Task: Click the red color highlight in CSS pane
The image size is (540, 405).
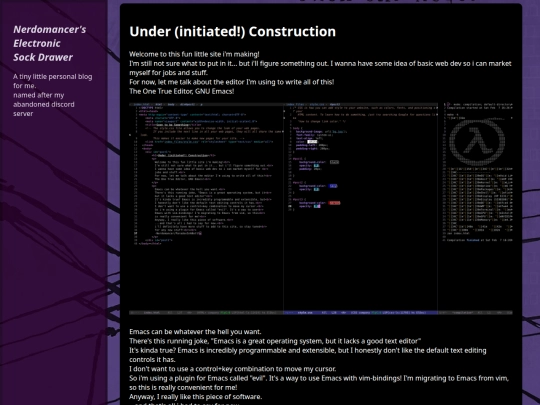Action: coord(334,203)
